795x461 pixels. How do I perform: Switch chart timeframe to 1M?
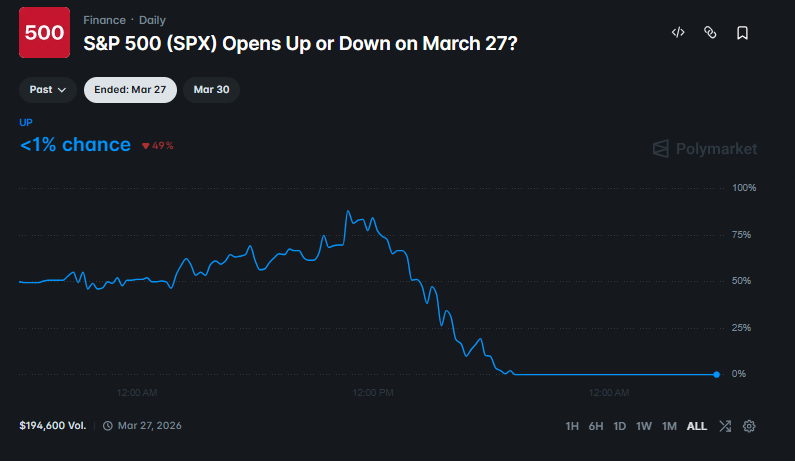click(669, 426)
